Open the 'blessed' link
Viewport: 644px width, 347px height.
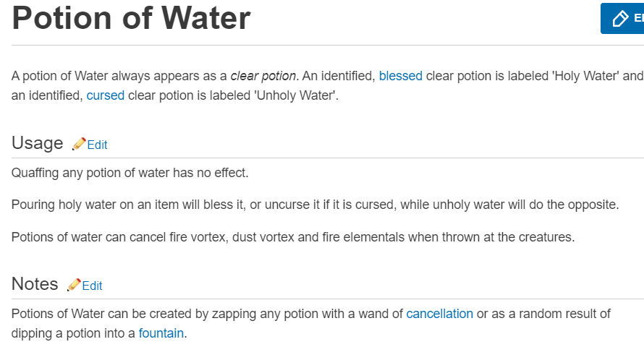[x=400, y=76]
